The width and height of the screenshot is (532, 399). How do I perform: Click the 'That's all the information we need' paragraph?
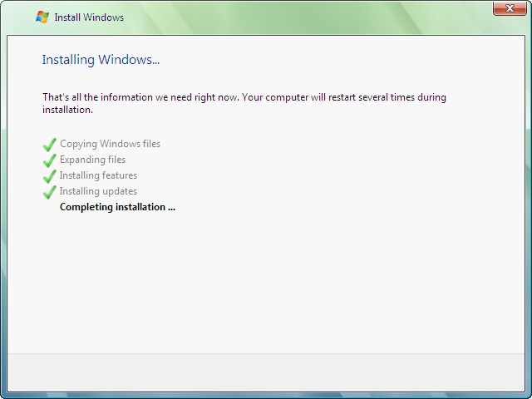(x=244, y=103)
